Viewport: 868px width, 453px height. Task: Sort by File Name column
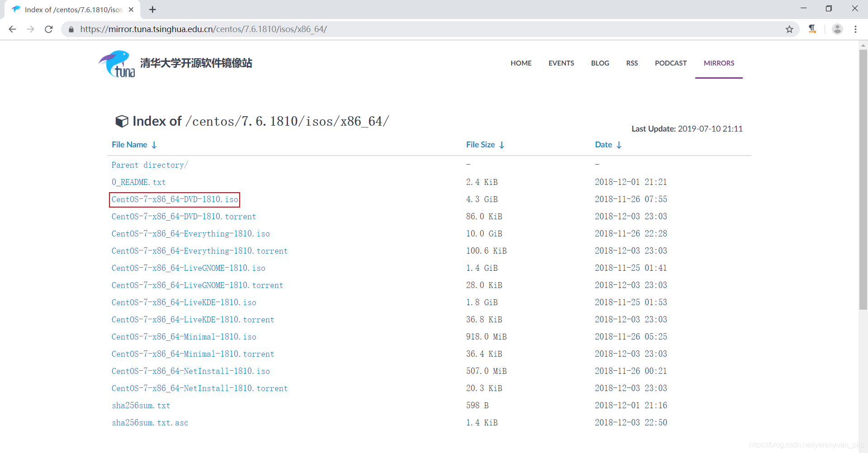point(134,145)
